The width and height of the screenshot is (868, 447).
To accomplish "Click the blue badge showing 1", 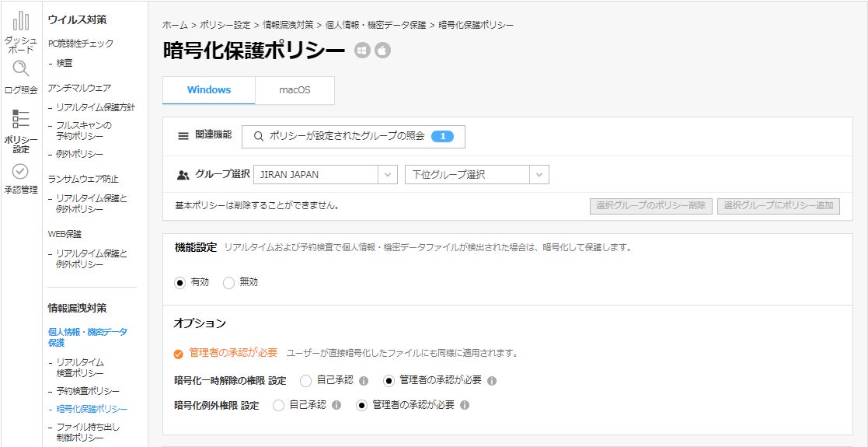I will (x=442, y=136).
